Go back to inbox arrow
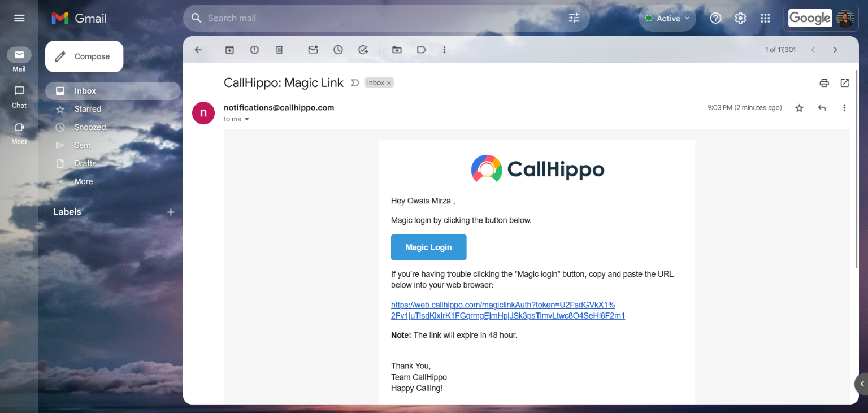868x413 pixels. [x=198, y=50]
